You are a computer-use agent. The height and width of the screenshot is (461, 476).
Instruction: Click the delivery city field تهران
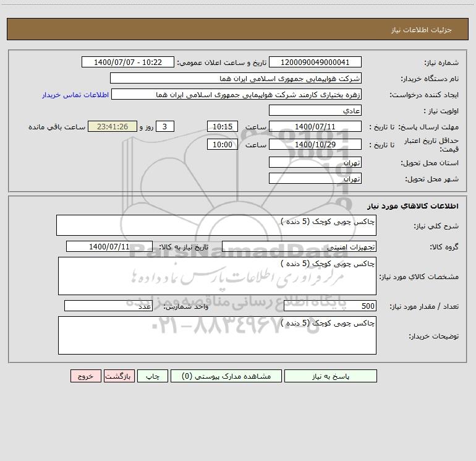coord(315,178)
